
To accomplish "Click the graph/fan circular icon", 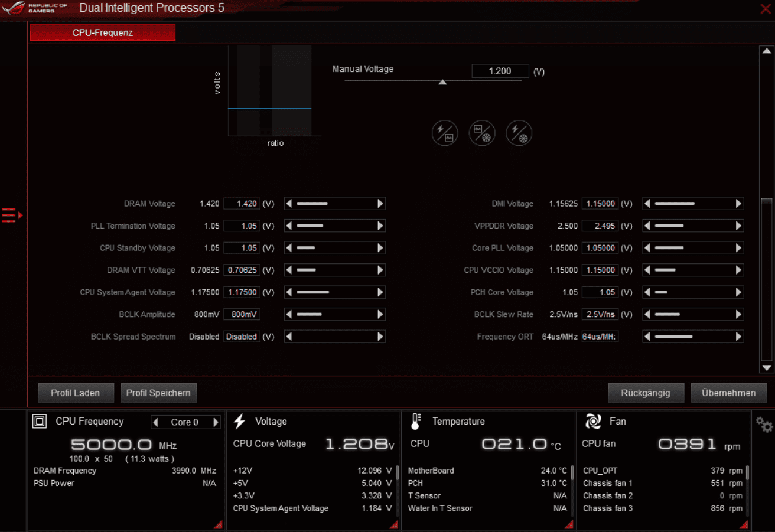I will pyautogui.click(x=482, y=133).
